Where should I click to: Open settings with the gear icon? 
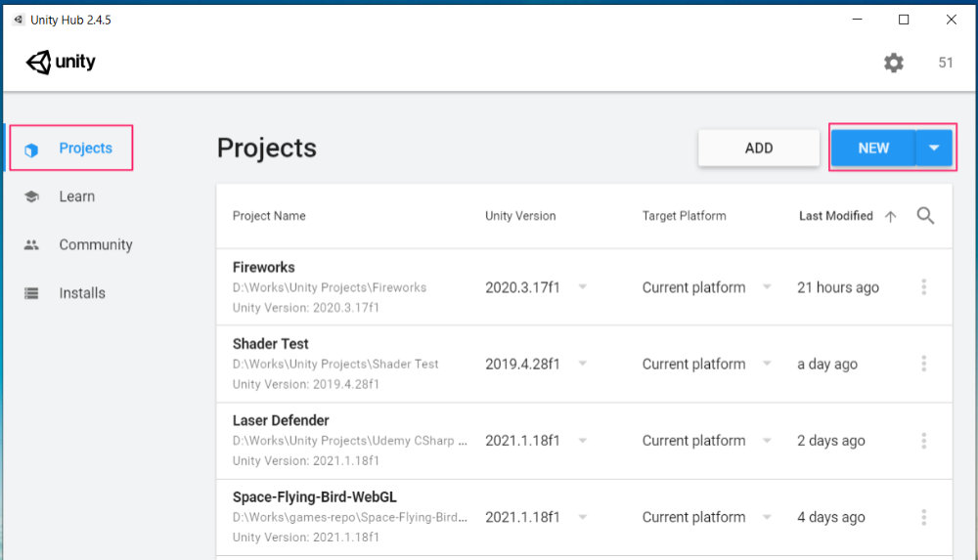pos(894,63)
